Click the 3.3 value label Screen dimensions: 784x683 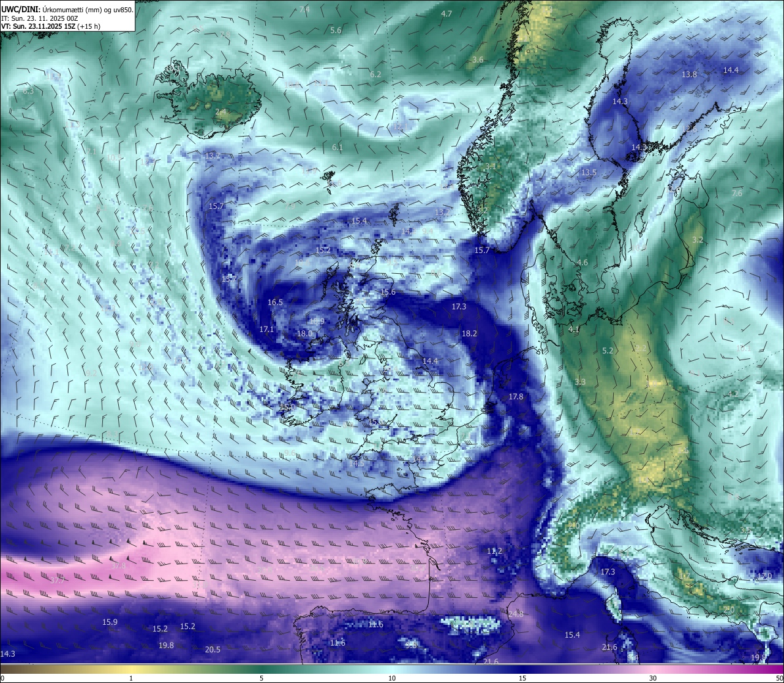(x=580, y=382)
